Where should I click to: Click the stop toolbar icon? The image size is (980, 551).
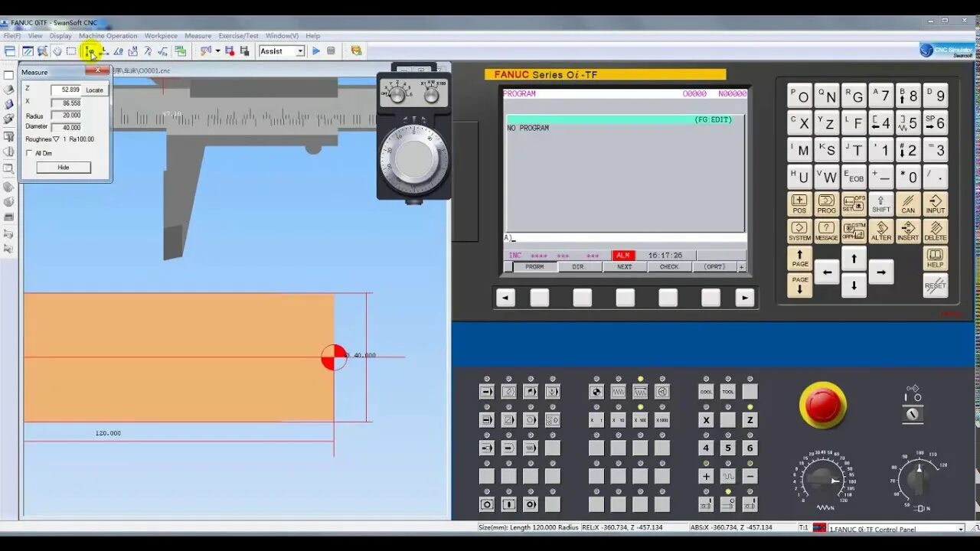click(x=331, y=51)
